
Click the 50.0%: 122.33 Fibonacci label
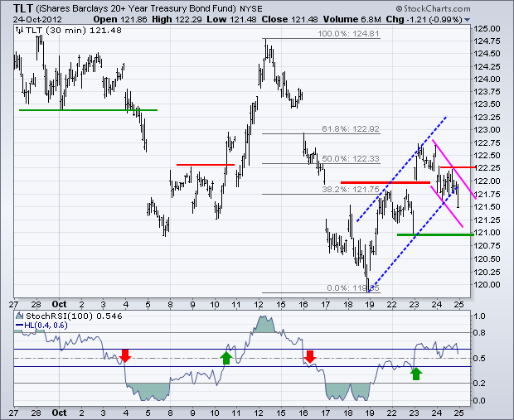point(351,158)
